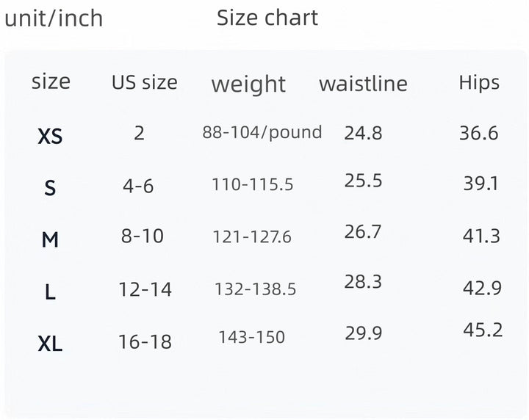This screenshot has width=529, height=420.
Task: Select the S size row label
Action: pos(50,189)
